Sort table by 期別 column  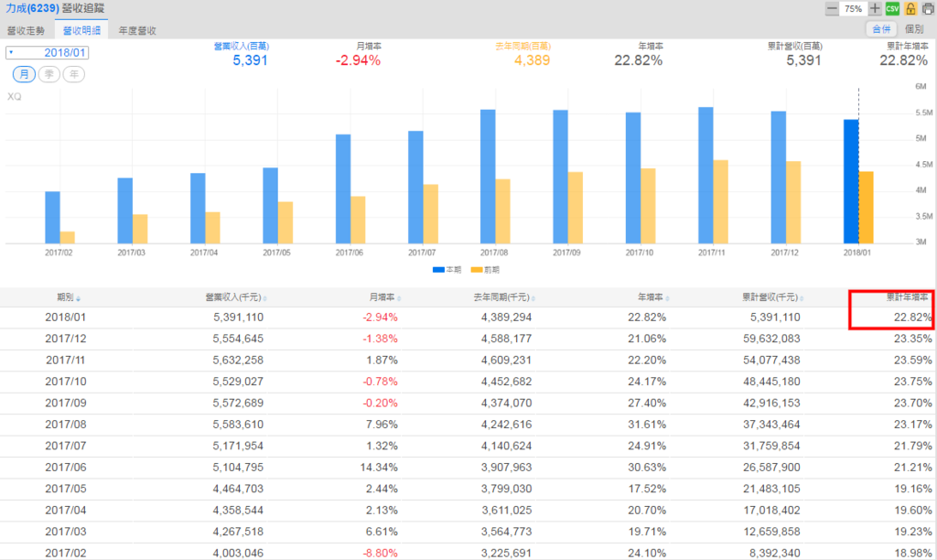point(68,297)
